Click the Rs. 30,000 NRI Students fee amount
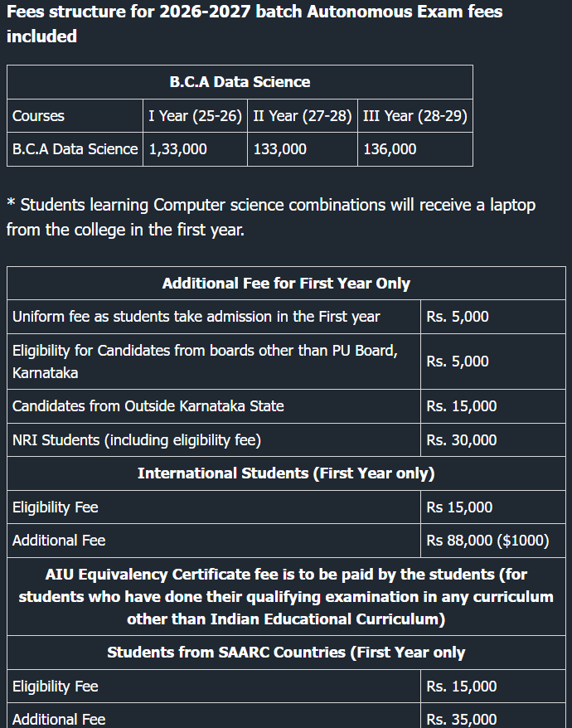This screenshot has width=572, height=728. pos(462,440)
